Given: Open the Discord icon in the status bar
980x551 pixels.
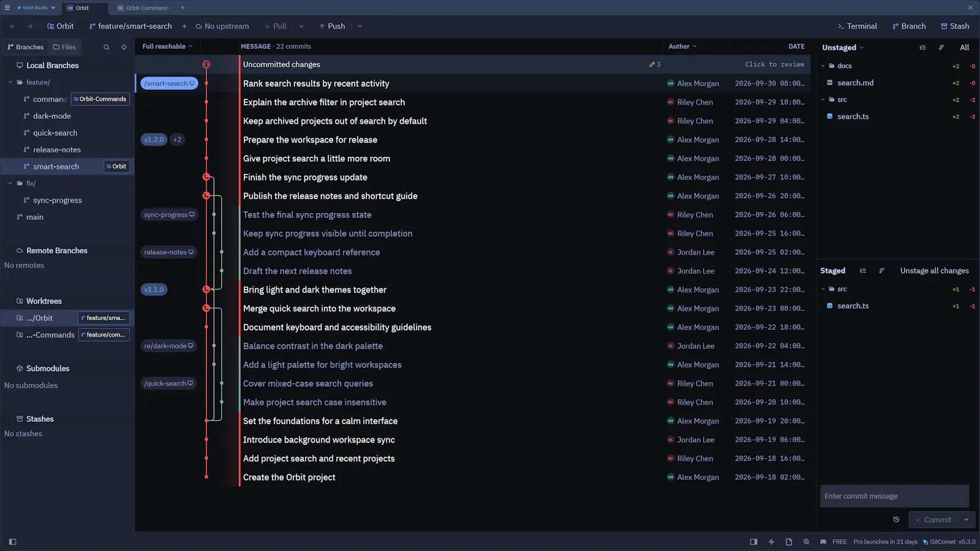Looking at the screenshot, I should coord(823,542).
